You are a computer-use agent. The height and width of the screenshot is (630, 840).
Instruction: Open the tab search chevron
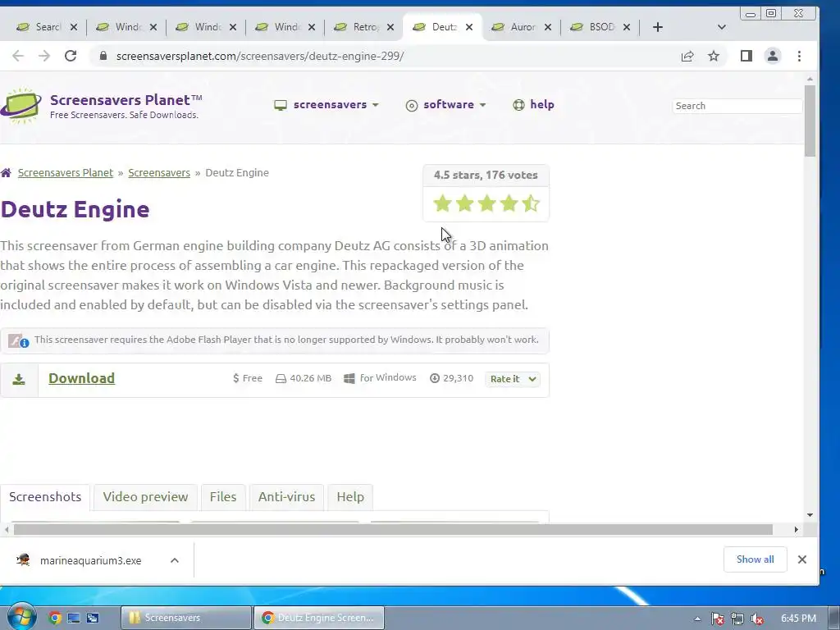pyautogui.click(x=722, y=27)
